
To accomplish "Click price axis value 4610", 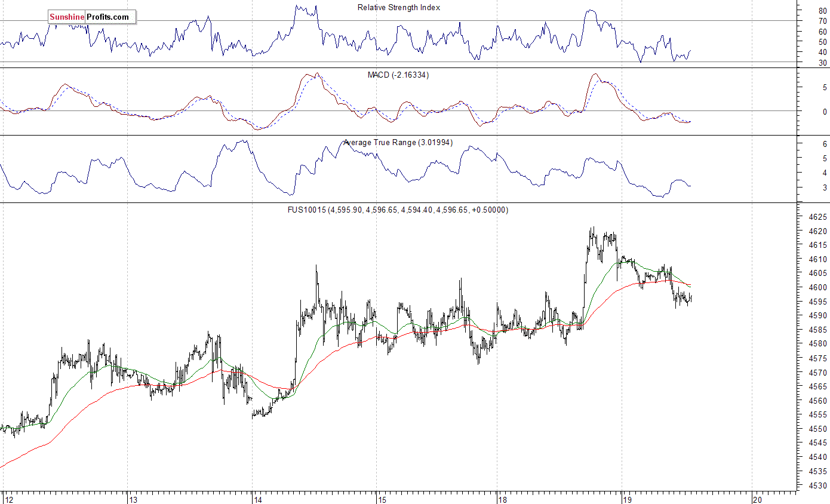I will pyautogui.click(x=817, y=259).
